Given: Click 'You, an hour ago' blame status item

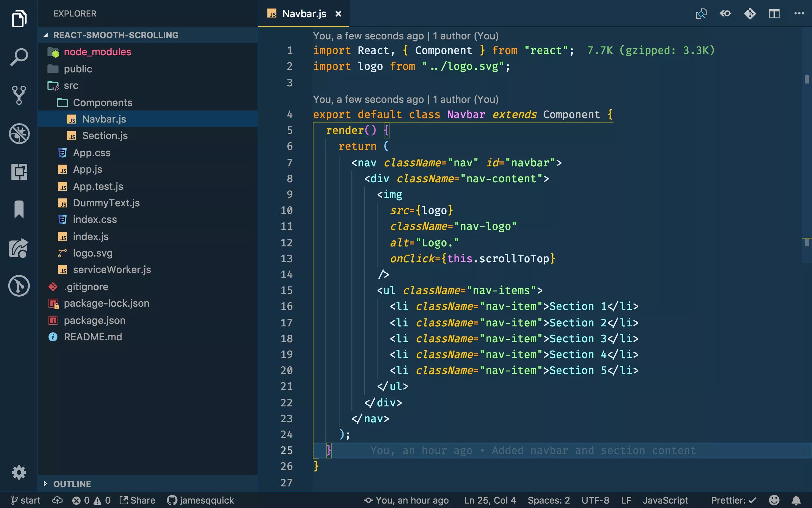Looking at the screenshot, I should [x=406, y=500].
